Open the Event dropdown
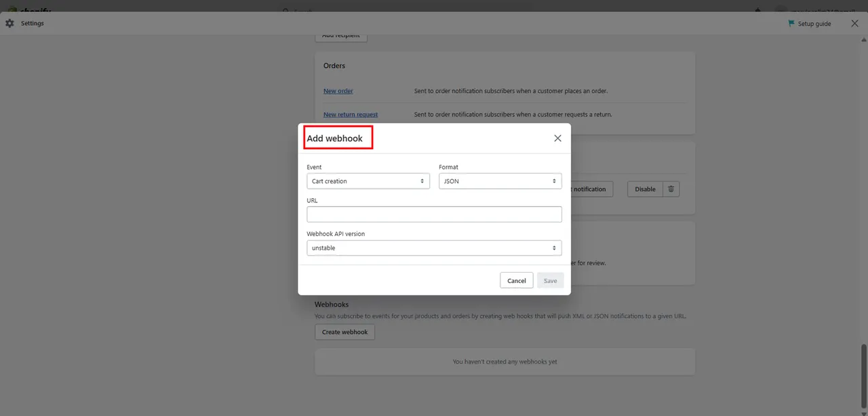This screenshot has height=416, width=868. click(x=368, y=181)
